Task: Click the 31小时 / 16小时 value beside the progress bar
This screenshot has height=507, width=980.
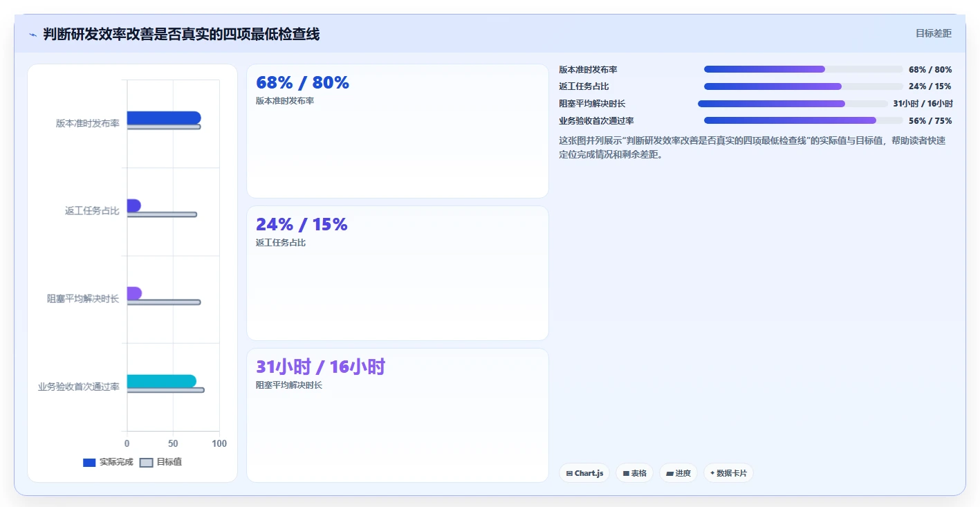Action: (923, 104)
